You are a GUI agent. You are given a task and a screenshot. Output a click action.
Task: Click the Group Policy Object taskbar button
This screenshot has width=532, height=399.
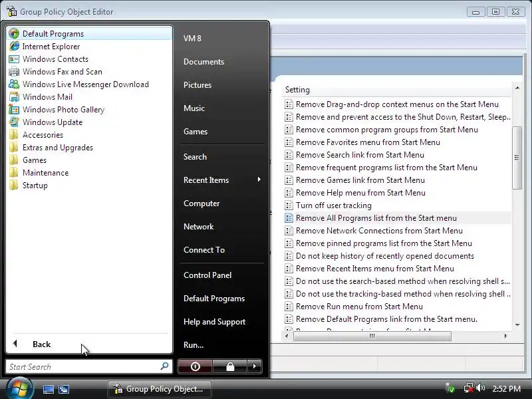click(x=160, y=389)
